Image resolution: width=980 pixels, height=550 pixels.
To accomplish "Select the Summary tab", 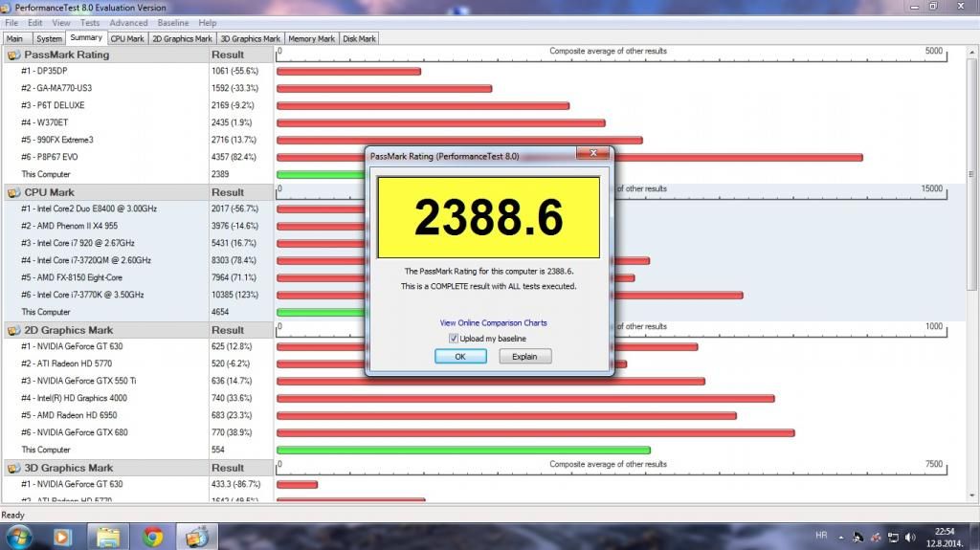I will coord(86,37).
